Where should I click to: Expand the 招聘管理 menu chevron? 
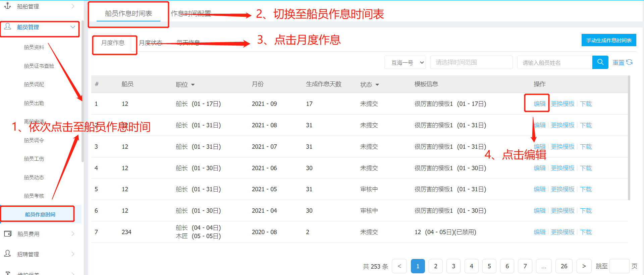pos(73,254)
